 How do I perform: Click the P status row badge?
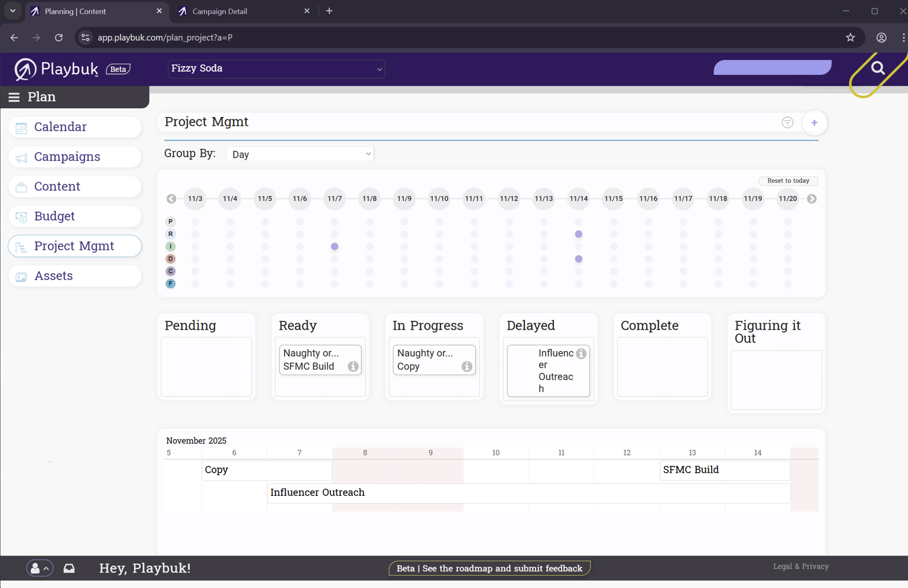(x=170, y=222)
